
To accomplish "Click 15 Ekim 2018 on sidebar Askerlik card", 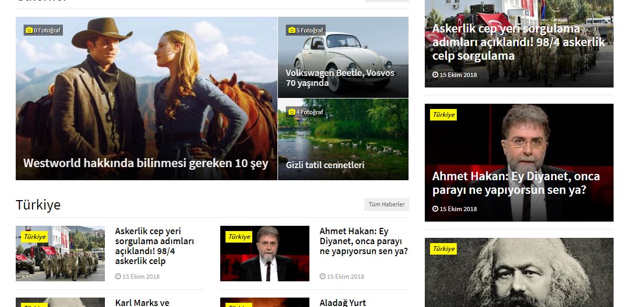I will (458, 75).
